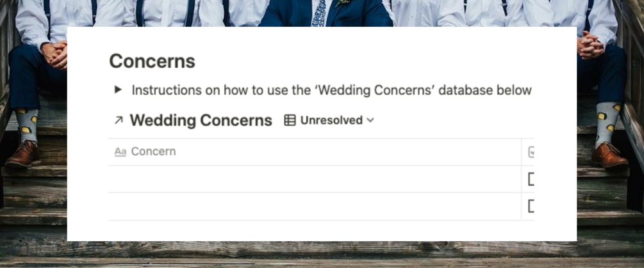The image size is (644, 268).
Task: Tick the second row's checkbox
Action: [531, 206]
